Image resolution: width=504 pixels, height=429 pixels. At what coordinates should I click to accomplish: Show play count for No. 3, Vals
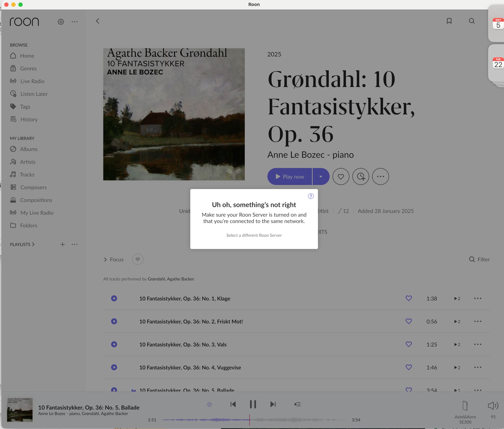click(x=457, y=344)
